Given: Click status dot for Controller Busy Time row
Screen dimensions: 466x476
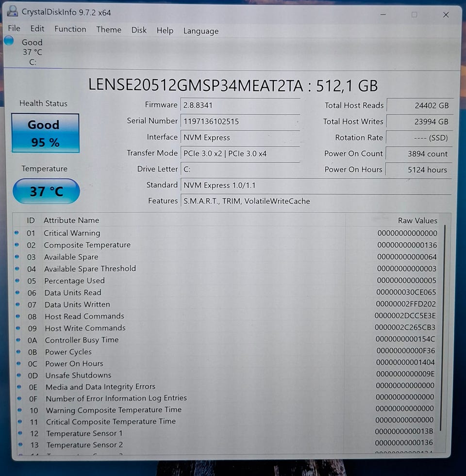Looking at the screenshot, I should pyautogui.click(x=18, y=340).
